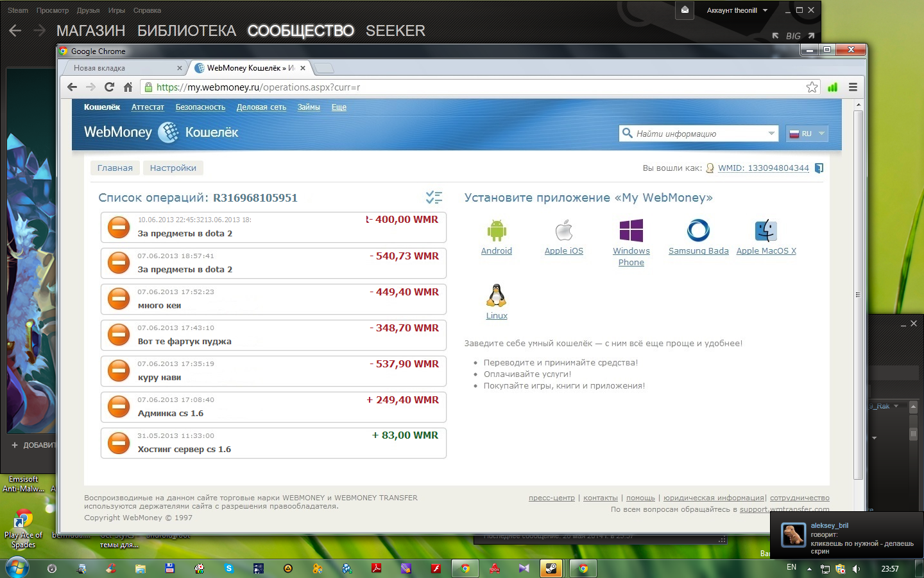Viewport: 924px width, 578px height.
Task: Open Adobe Reader from the taskbar
Action: tap(377, 568)
